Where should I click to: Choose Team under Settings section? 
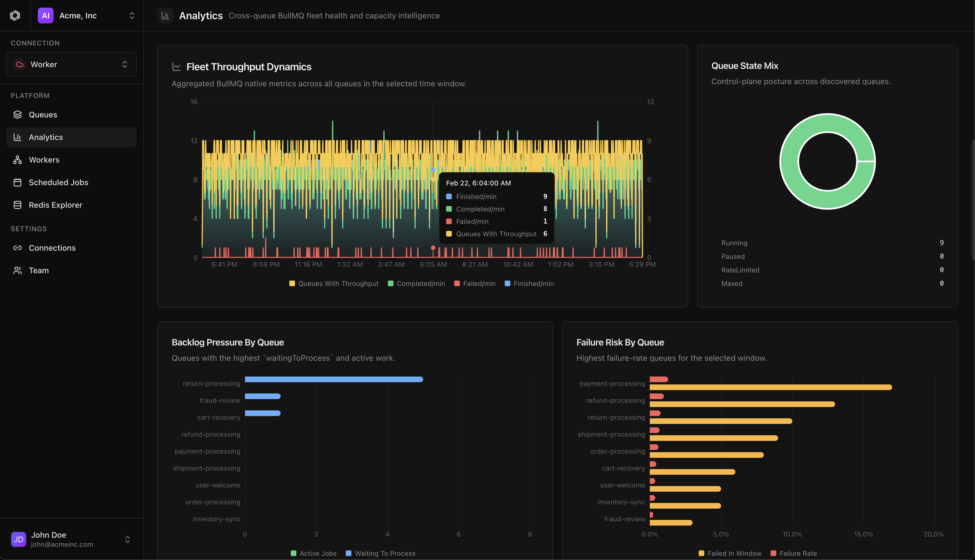coord(39,270)
